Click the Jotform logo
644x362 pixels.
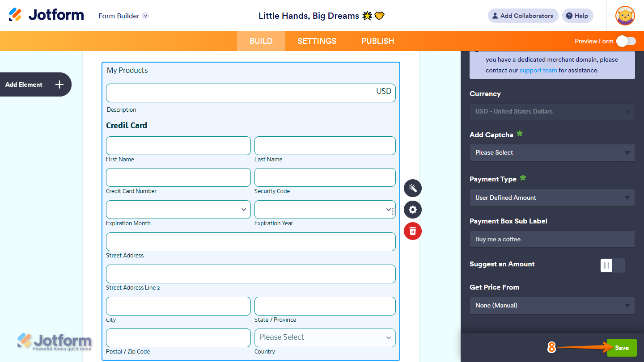[46, 15]
